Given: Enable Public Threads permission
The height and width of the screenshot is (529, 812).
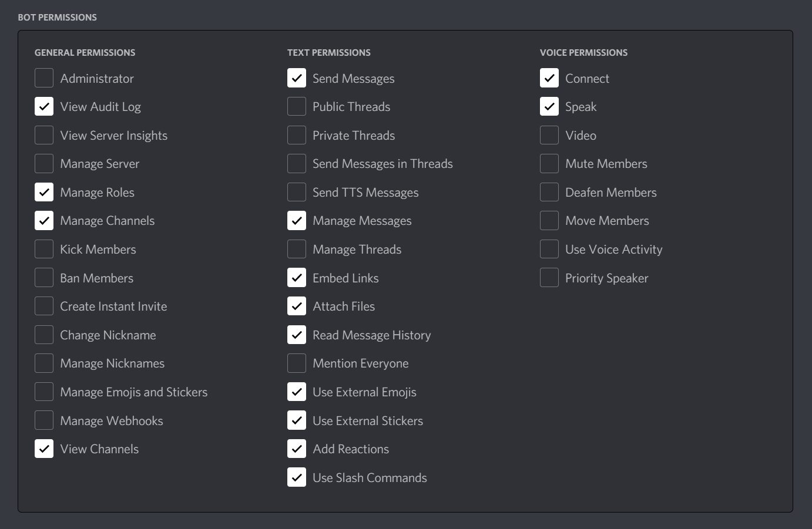Looking at the screenshot, I should pyautogui.click(x=297, y=106).
